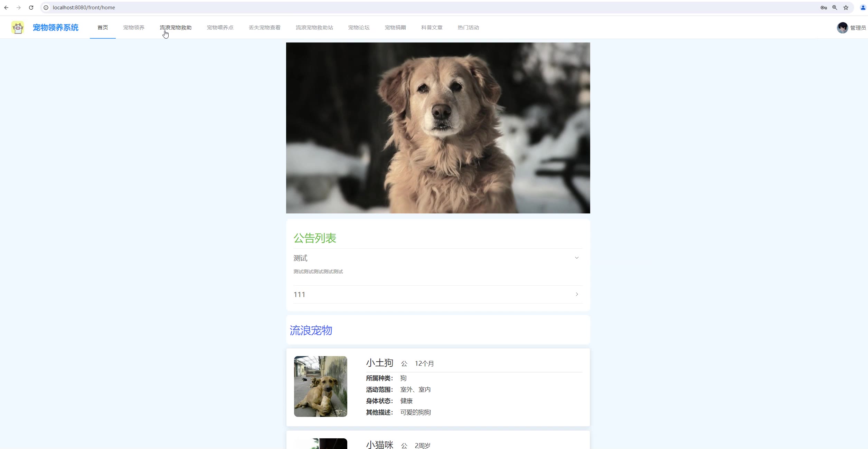The height and width of the screenshot is (449, 868).
Task: Visit the 宠物论坛 menu item
Action: pos(359,28)
